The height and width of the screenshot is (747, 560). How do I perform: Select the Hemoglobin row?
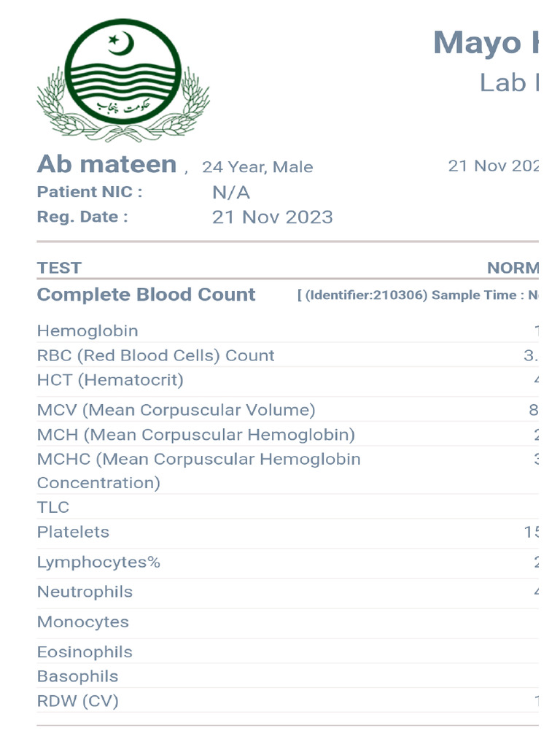click(x=87, y=330)
